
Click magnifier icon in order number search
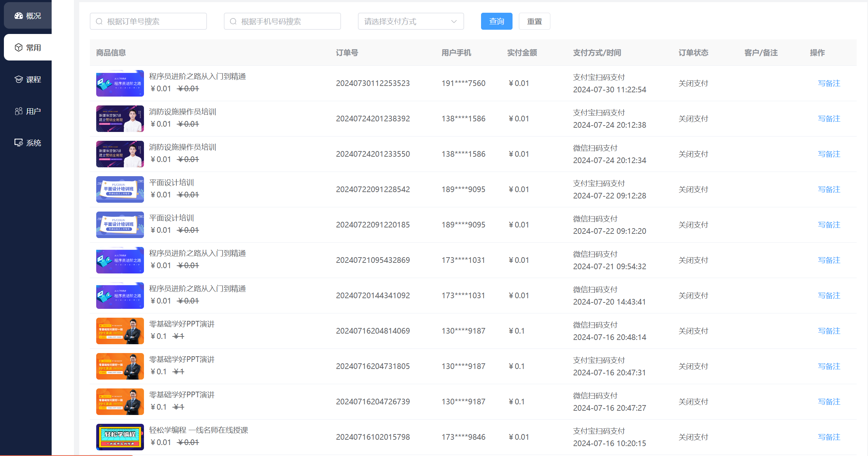pyautogui.click(x=99, y=22)
